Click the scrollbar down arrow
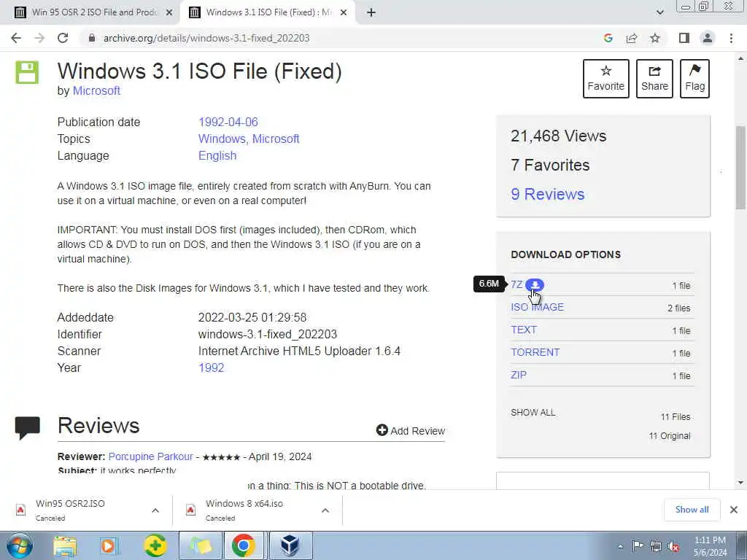 (x=740, y=483)
